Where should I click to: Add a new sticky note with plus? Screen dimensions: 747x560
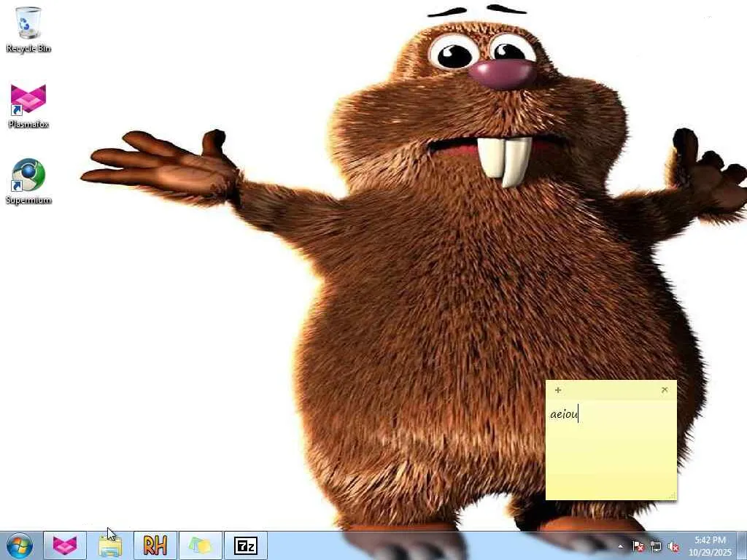[558, 390]
